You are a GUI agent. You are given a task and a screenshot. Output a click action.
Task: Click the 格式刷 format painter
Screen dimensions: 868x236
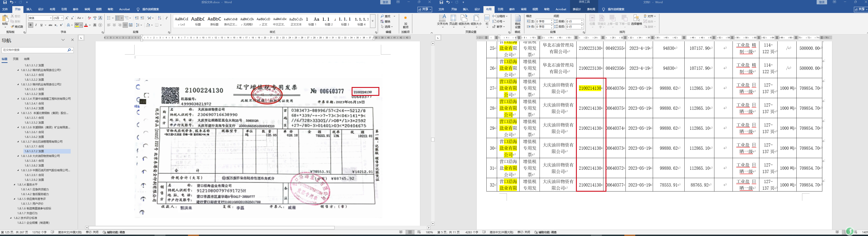(17, 27)
